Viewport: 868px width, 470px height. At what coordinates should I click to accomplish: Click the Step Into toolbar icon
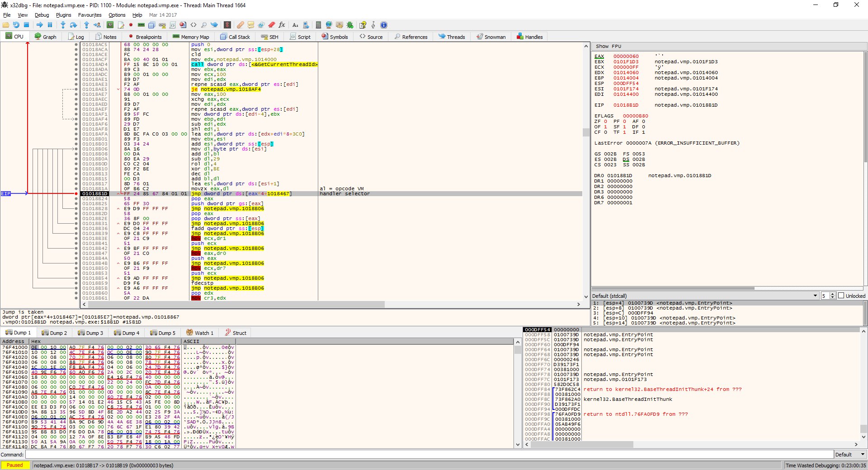click(63, 25)
